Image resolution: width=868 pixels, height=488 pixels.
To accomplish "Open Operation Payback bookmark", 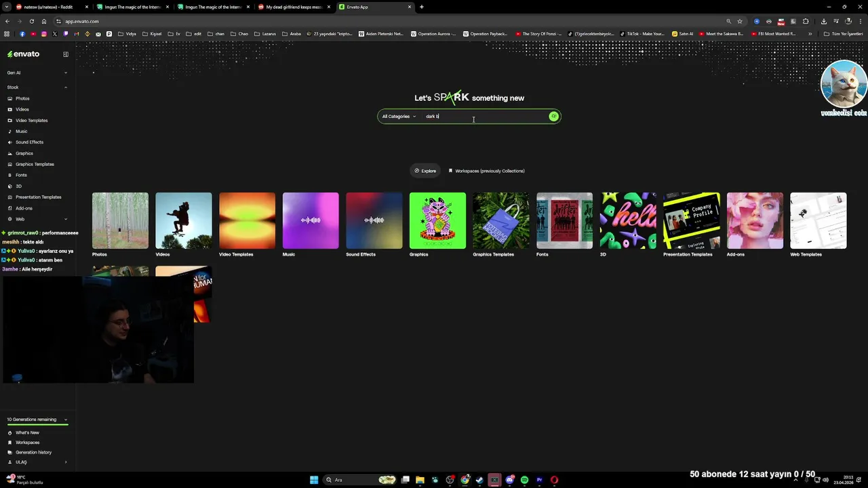I will tap(485, 34).
